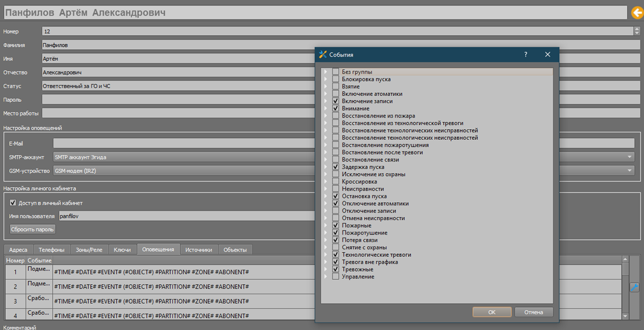Click the orange back arrow icon

[636, 12]
